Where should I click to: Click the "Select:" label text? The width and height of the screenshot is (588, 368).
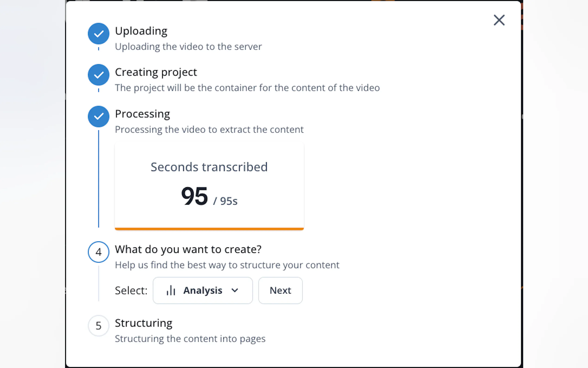pyautogui.click(x=131, y=290)
